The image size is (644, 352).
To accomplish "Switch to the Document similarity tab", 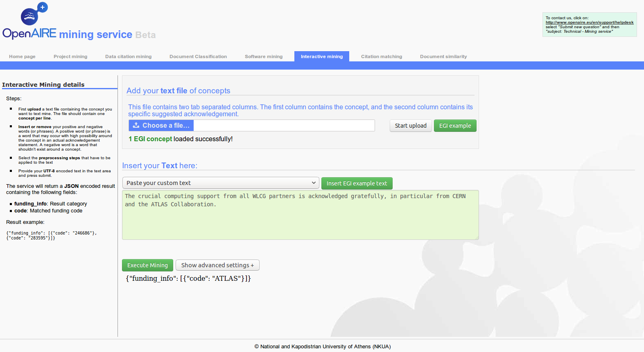I will pos(443,56).
